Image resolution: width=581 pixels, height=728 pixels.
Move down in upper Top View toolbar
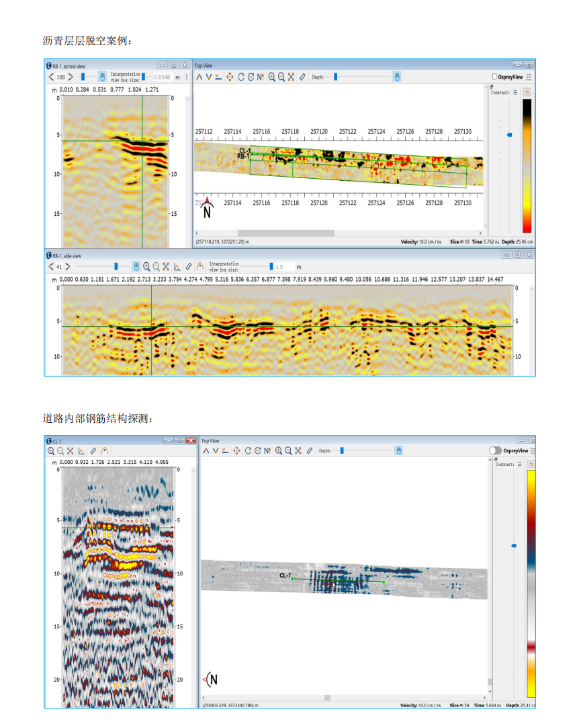click(x=208, y=77)
